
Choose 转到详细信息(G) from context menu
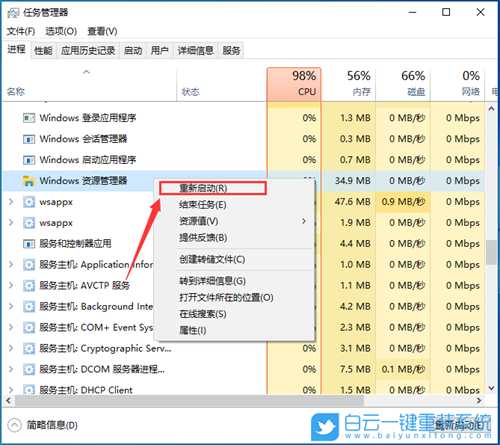pos(234,281)
